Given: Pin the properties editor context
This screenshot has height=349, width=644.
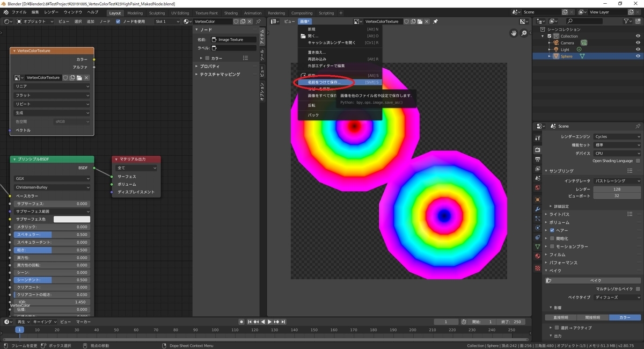Looking at the screenshot, I should click(x=638, y=126).
